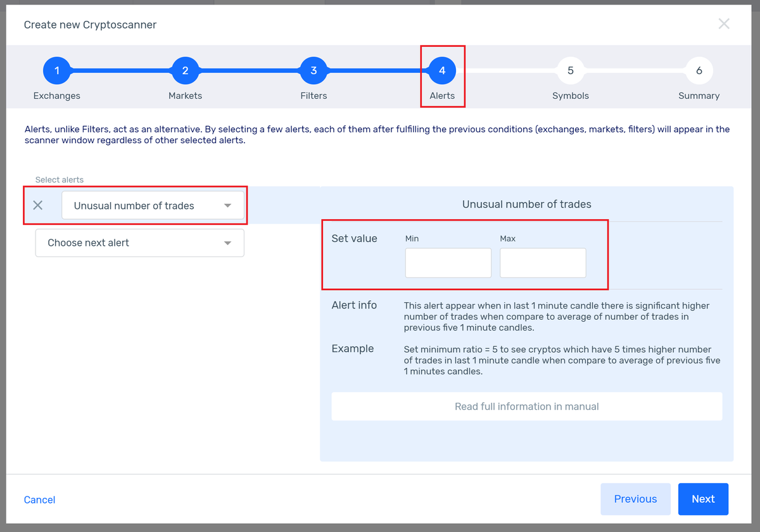
Task: Click the Alert info label
Action: pyautogui.click(x=354, y=305)
